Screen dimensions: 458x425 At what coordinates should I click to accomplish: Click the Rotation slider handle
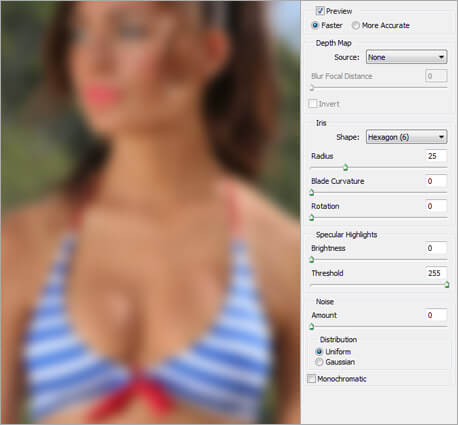(312, 218)
